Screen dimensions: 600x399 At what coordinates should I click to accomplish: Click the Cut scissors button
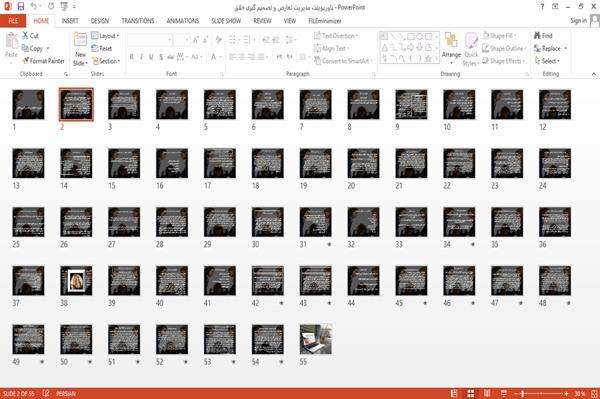tap(30, 36)
